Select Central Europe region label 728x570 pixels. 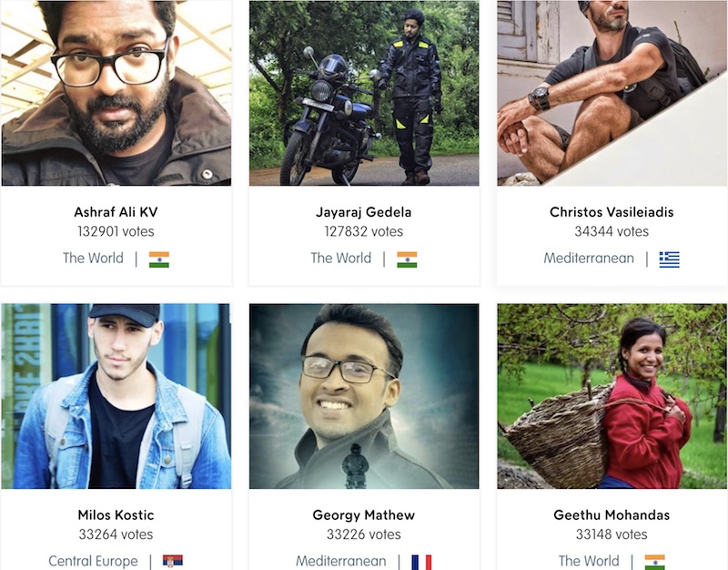point(94,561)
